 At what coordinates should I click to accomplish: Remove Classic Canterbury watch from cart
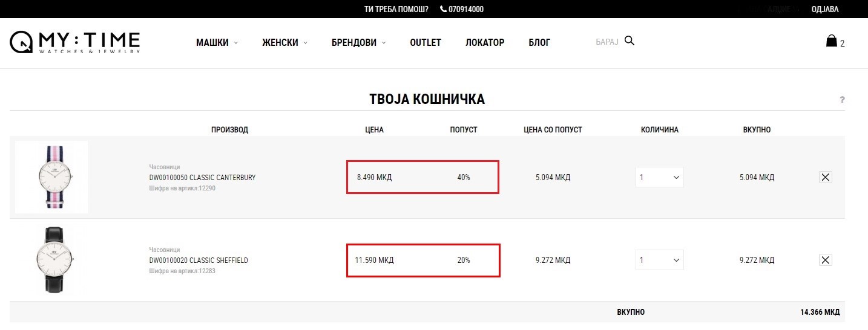coord(826,177)
